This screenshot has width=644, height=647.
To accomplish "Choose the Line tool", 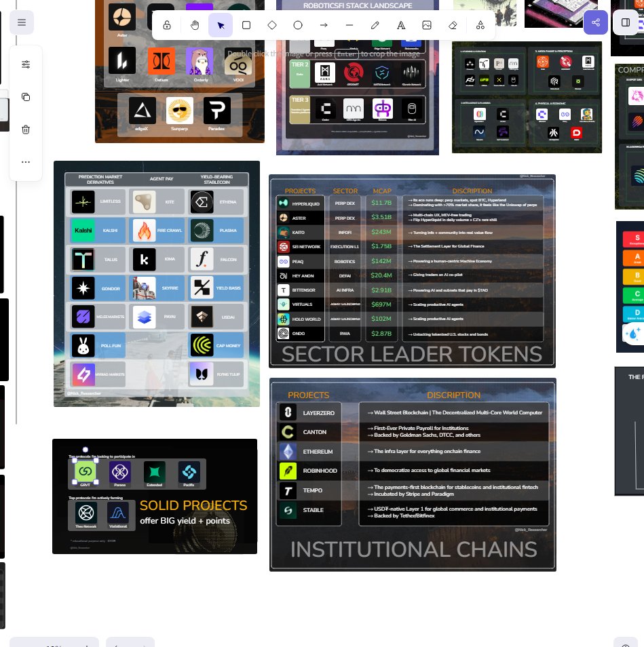I will pos(349,25).
